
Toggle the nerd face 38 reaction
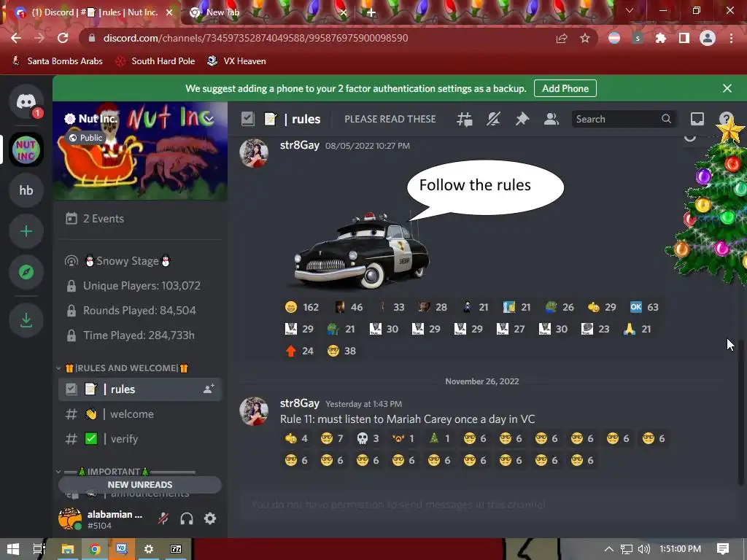pos(341,351)
